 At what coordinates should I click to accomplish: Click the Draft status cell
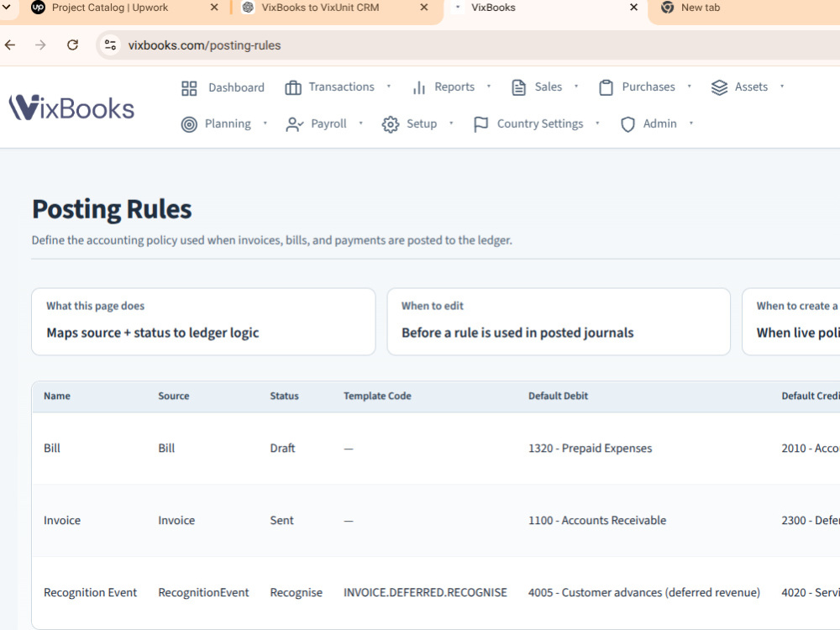pos(282,448)
